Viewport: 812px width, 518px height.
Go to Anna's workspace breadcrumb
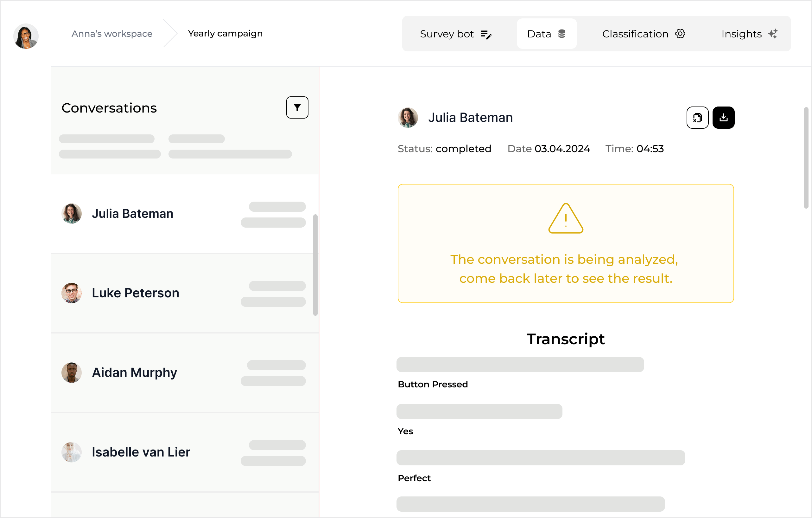click(x=111, y=34)
